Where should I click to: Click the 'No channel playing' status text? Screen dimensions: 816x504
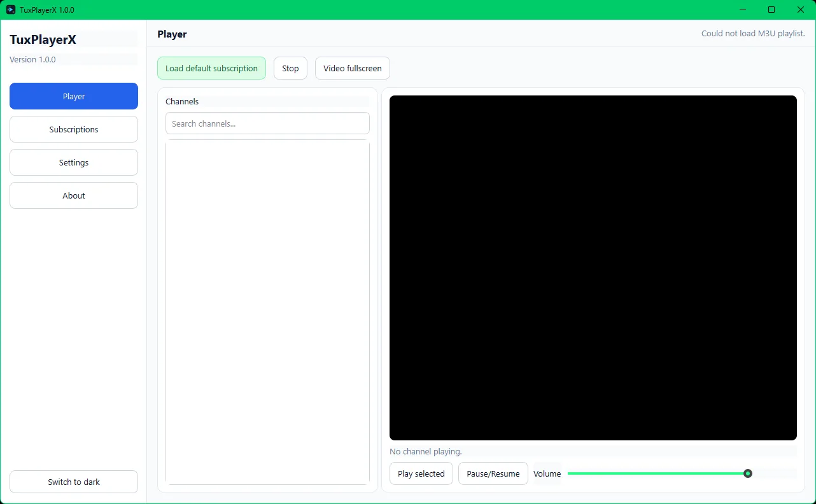click(x=426, y=452)
